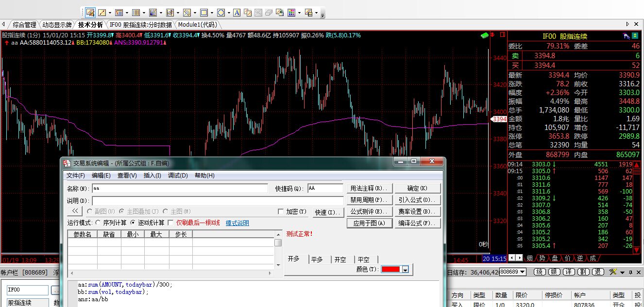Click the red 颜色 color swatch
This screenshot has width=644, height=307.
pyautogui.click(x=391, y=270)
